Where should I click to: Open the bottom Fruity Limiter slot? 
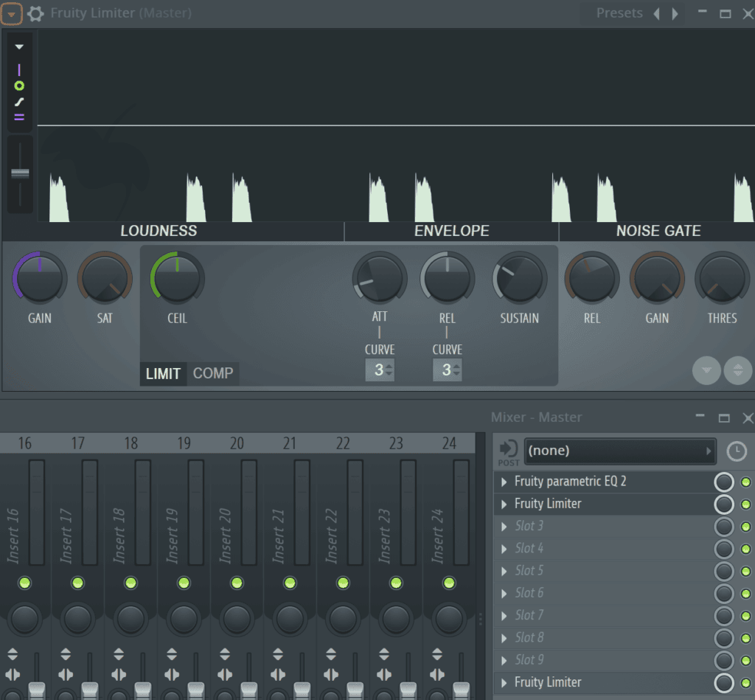603,682
